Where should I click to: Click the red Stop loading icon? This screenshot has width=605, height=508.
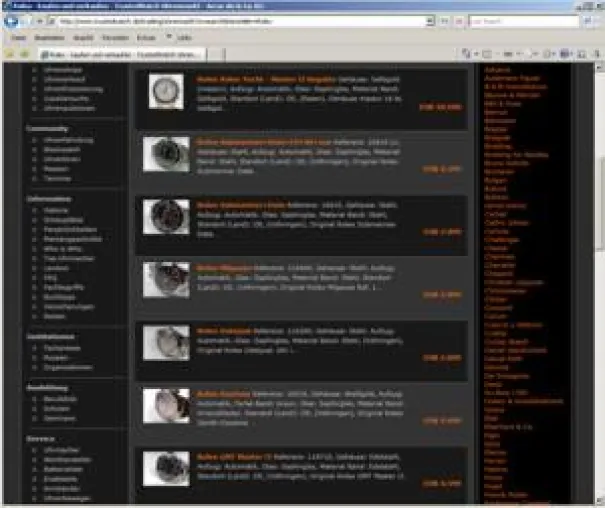pos(459,21)
